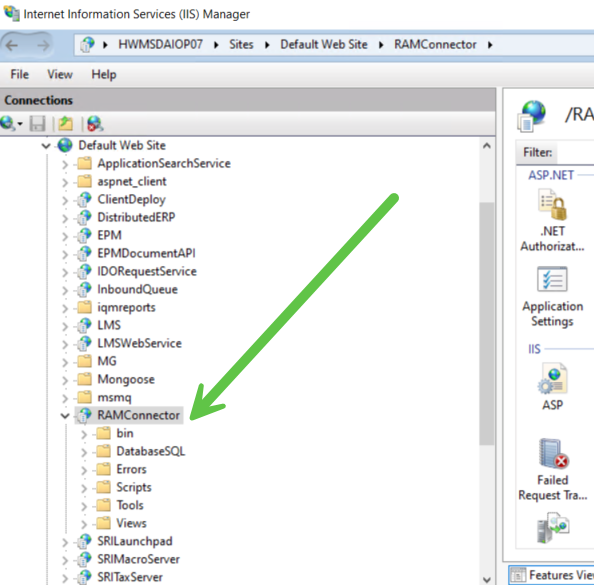This screenshot has width=594, height=585.
Task: Select the Tools folder
Action: 130,505
